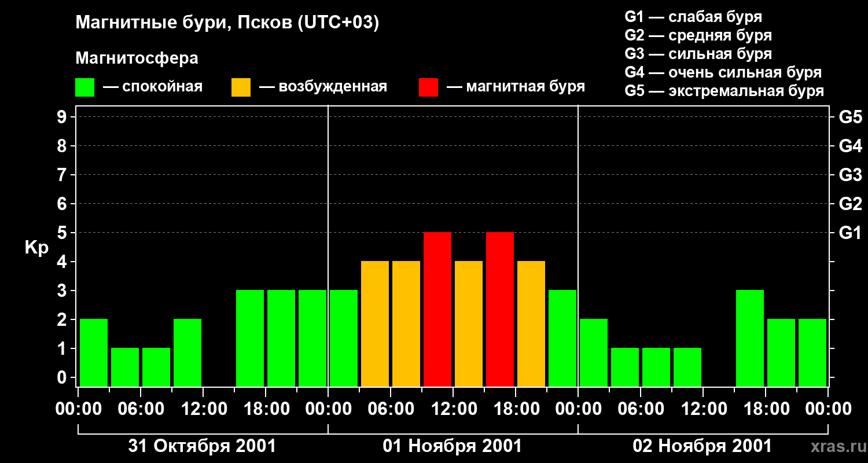Click the legend text '— магнитная буря'

point(516,87)
